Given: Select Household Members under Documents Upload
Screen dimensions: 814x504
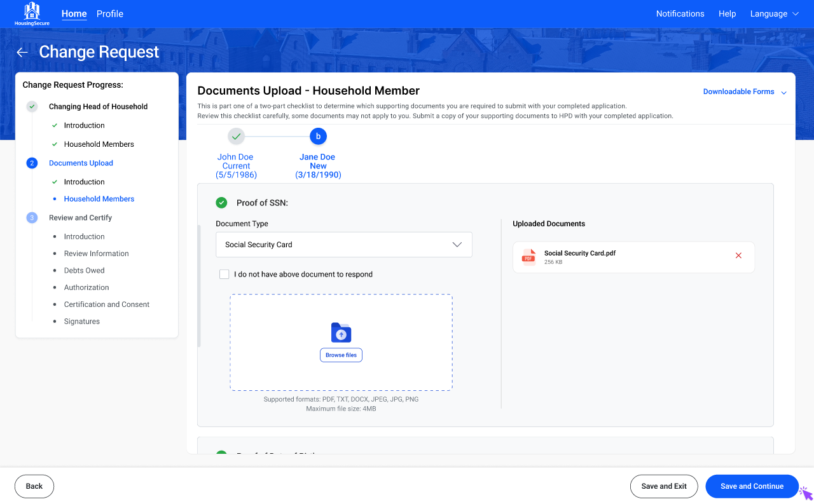Looking at the screenshot, I should click(x=99, y=199).
